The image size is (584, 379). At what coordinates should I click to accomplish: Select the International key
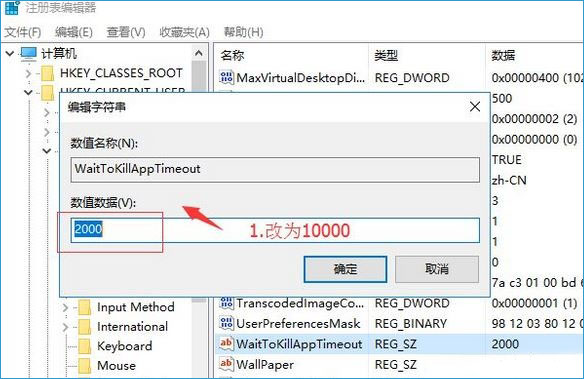[x=133, y=327]
